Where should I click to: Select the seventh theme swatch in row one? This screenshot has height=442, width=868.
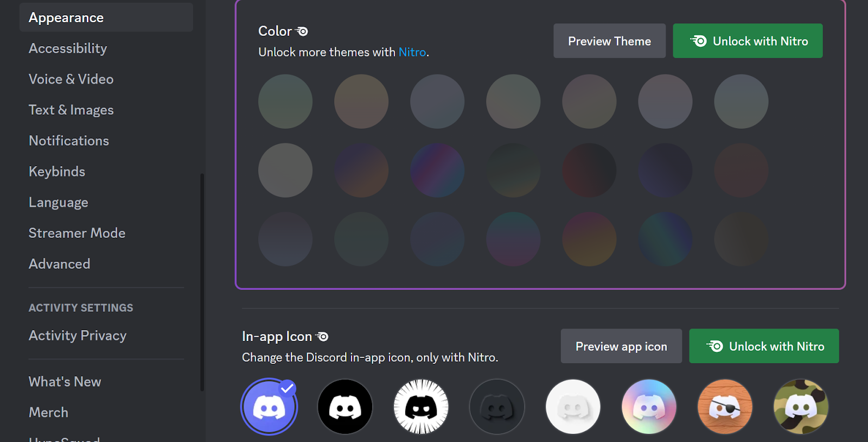(741, 102)
